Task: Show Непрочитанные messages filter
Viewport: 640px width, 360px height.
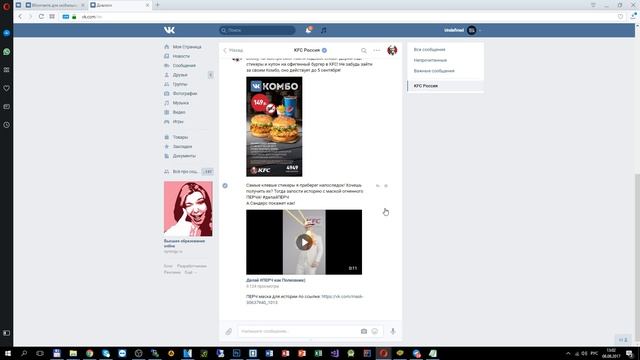Action: click(430, 60)
